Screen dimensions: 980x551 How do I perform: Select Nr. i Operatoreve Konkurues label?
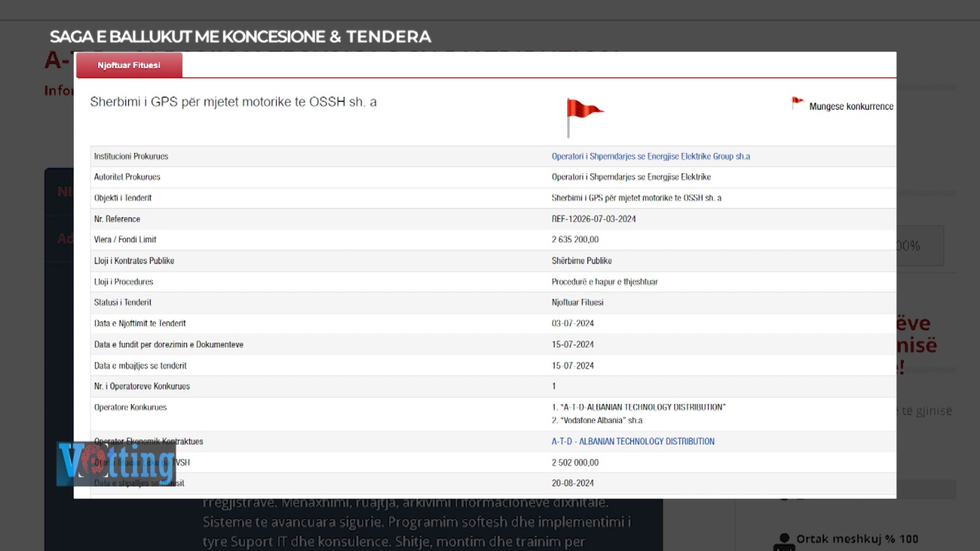click(x=141, y=386)
